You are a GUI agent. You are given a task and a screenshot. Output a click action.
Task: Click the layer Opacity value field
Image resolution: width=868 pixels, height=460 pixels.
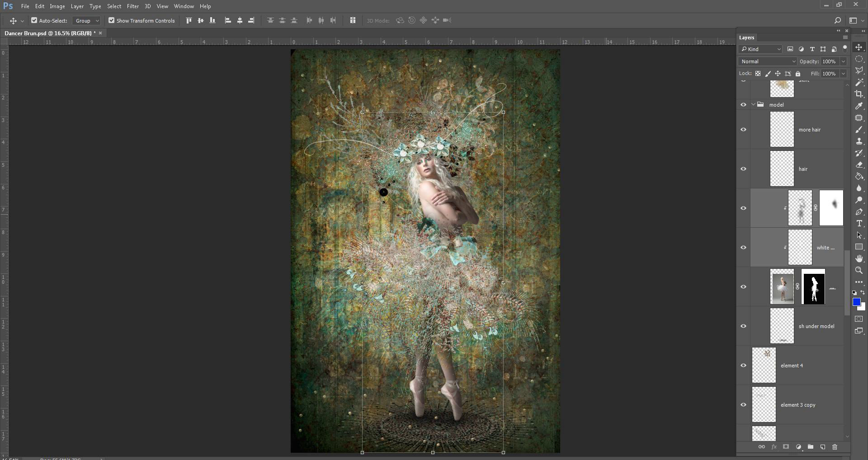click(829, 61)
